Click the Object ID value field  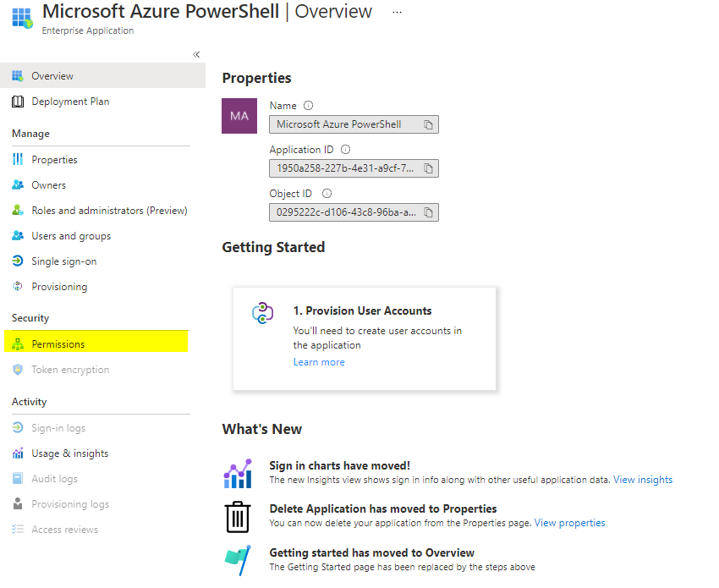354,212
